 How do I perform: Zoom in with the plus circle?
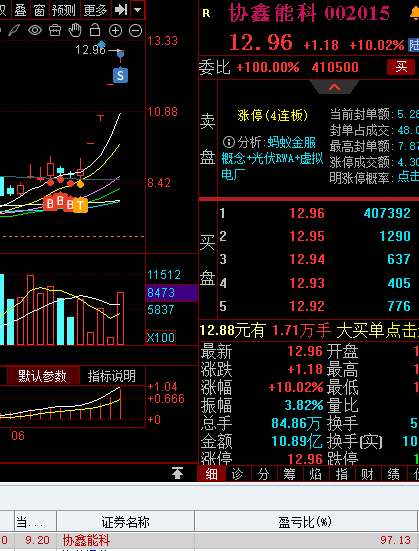click(x=115, y=31)
